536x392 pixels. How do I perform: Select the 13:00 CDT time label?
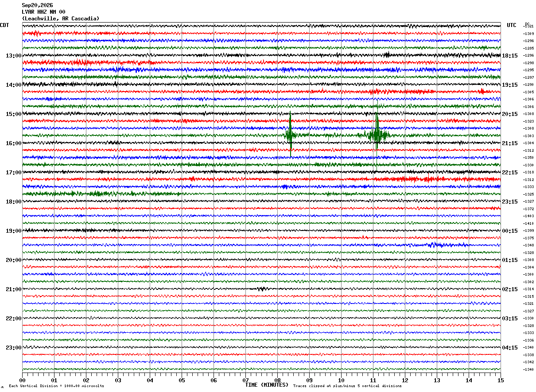click(13, 56)
